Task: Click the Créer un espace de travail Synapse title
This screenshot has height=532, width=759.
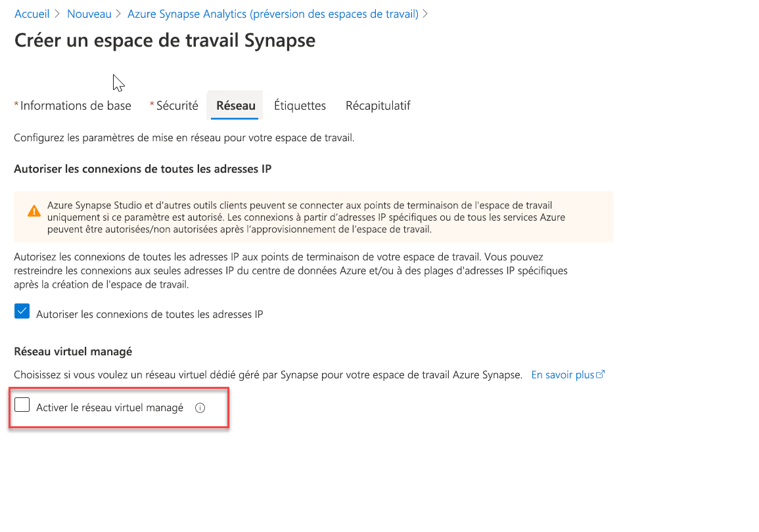Action: 164,41
